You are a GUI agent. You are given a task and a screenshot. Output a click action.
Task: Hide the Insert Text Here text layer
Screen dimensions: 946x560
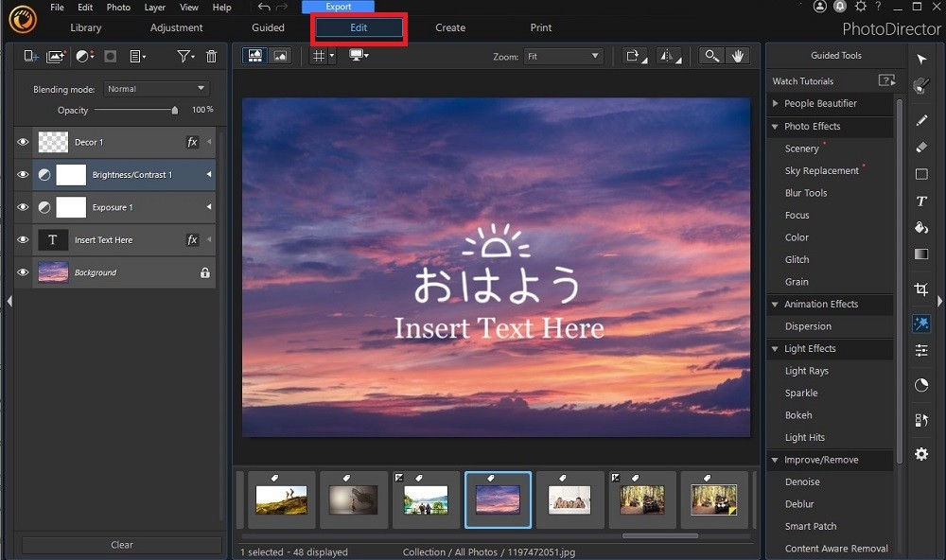tap(23, 239)
